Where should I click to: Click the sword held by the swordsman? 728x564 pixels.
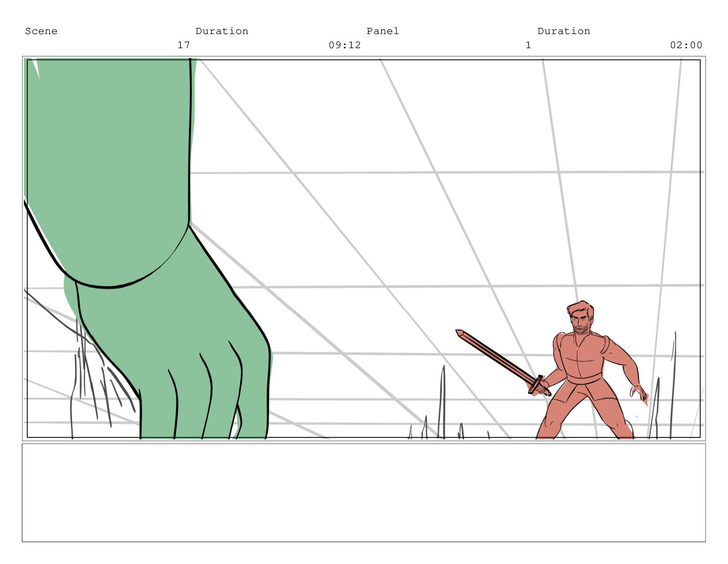coord(503,362)
